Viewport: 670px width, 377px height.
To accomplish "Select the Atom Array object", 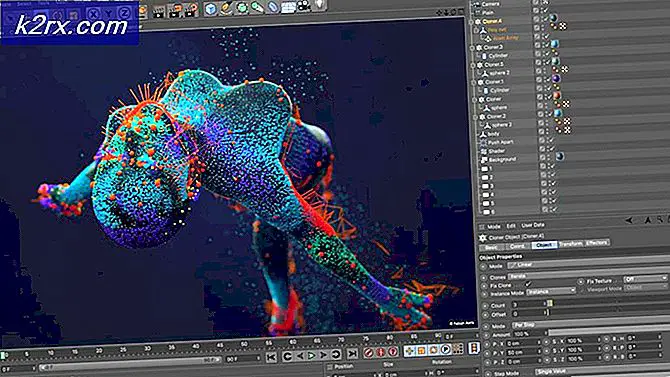I will click(505, 38).
